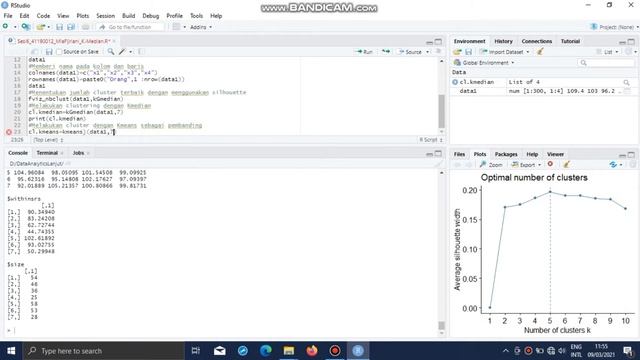The width and height of the screenshot is (640, 360).
Task: Open the Session menu
Action: point(105,16)
